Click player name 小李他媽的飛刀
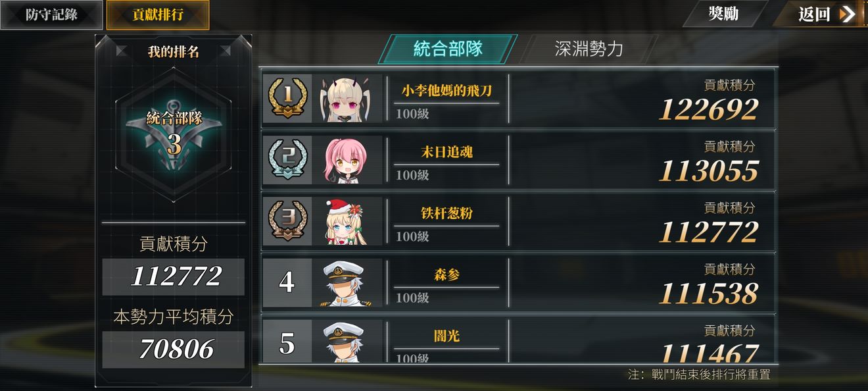The height and width of the screenshot is (391, 868). 446,90
